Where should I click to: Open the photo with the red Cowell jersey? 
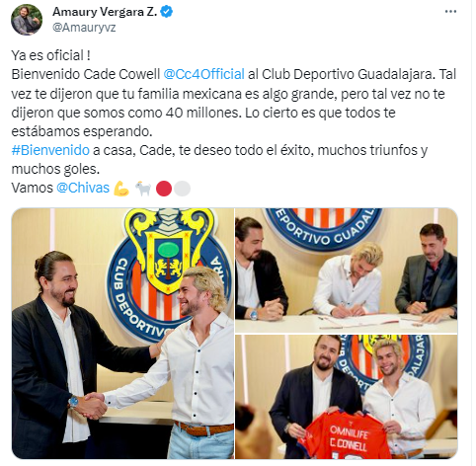(347, 397)
